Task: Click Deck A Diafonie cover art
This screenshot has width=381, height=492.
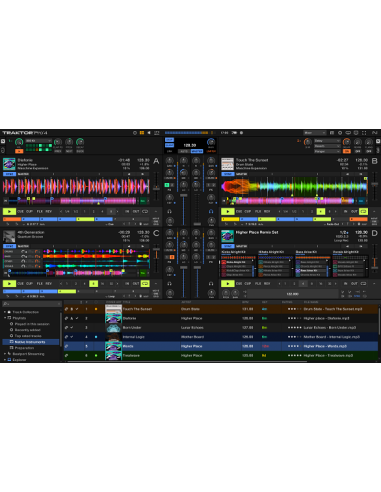Action: click(x=9, y=164)
